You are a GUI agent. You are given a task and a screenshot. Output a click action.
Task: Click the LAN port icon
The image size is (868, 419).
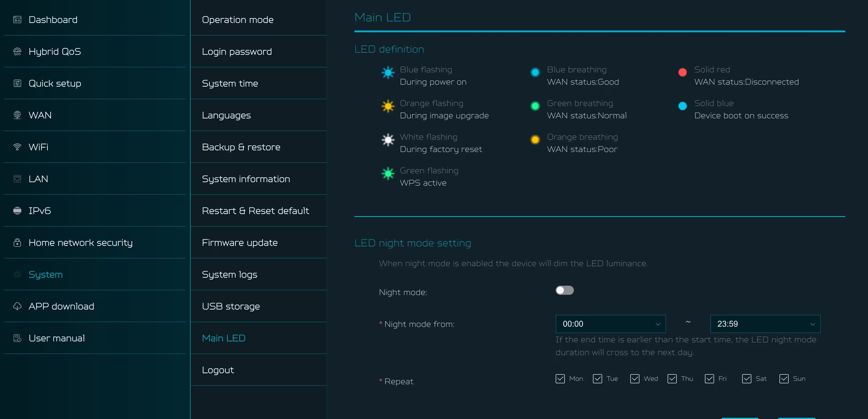17,179
